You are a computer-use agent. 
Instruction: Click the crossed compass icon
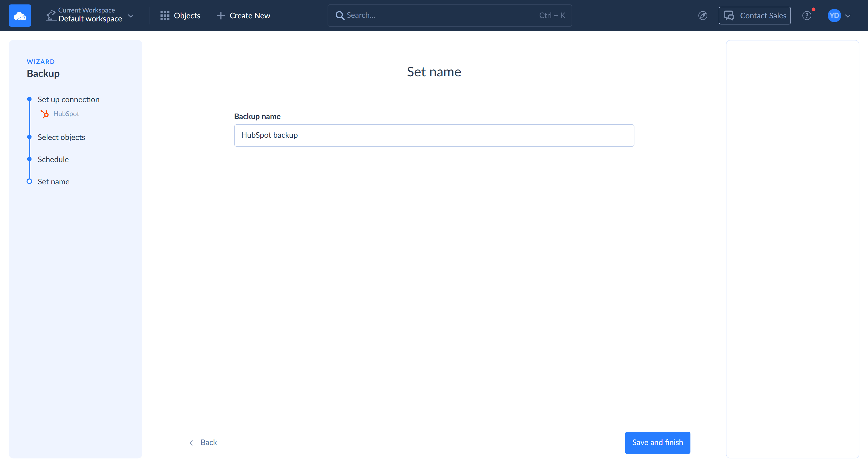(703, 16)
